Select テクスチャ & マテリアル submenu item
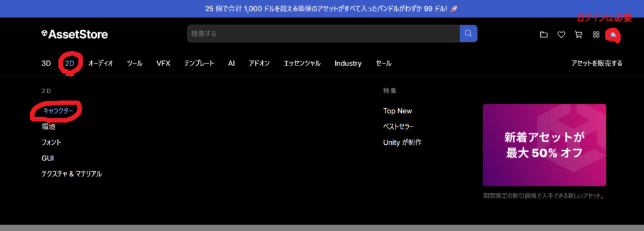This screenshot has width=644, height=231. point(72,174)
